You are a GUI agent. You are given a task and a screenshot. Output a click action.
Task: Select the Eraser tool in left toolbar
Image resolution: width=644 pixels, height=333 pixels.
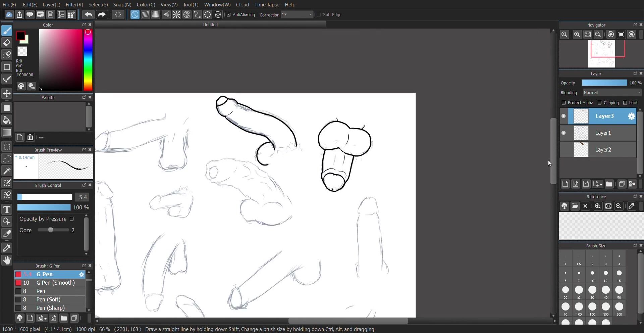(7, 43)
